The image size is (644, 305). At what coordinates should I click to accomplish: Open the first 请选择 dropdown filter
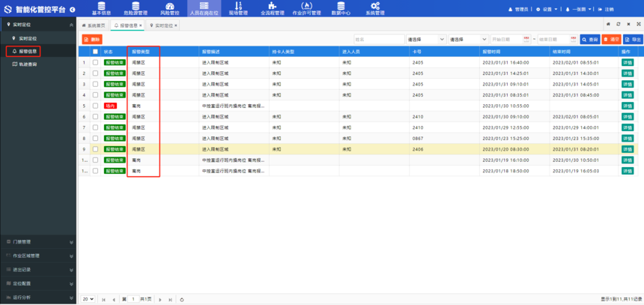point(425,40)
